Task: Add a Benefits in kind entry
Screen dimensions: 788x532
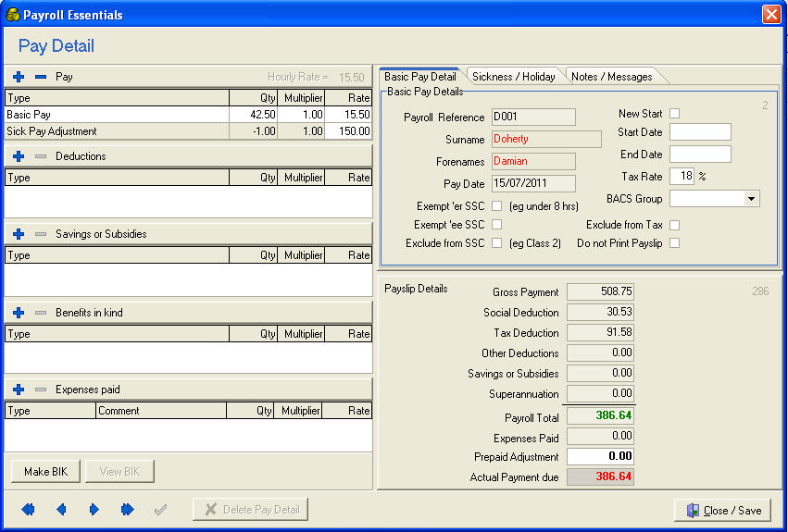Action: (x=19, y=313)
